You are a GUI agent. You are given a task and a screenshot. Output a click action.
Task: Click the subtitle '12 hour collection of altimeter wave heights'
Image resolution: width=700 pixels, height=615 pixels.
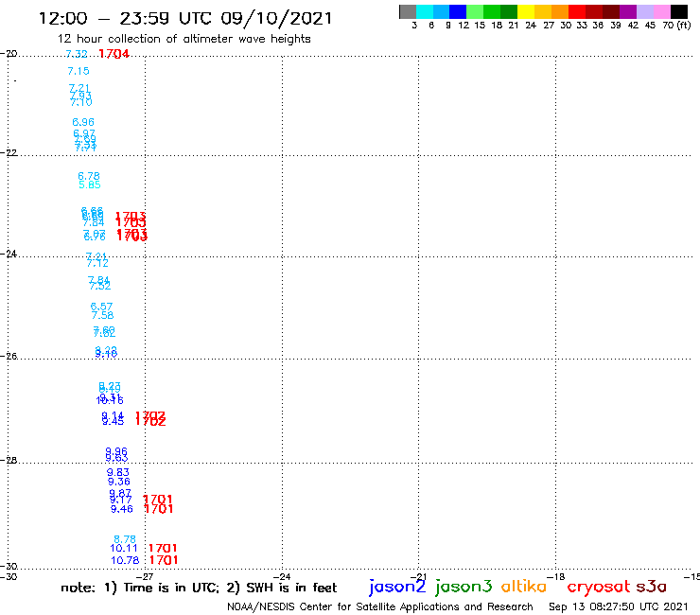coord(184,40)
